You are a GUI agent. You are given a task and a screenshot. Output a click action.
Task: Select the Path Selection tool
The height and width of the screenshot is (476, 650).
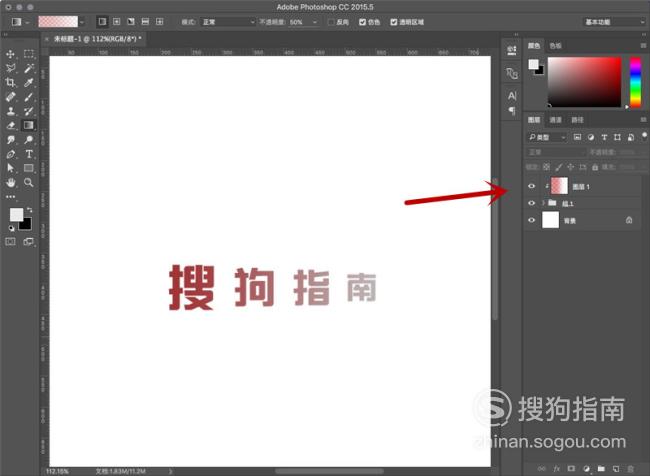pos(10,168)
